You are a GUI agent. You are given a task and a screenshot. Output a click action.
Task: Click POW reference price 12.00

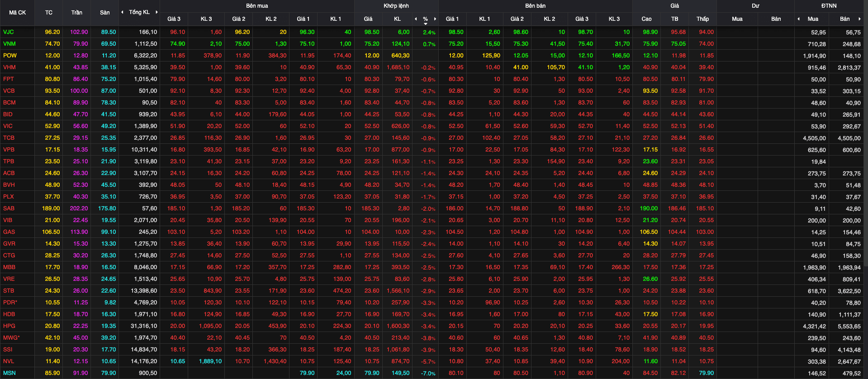click(52, 56)
